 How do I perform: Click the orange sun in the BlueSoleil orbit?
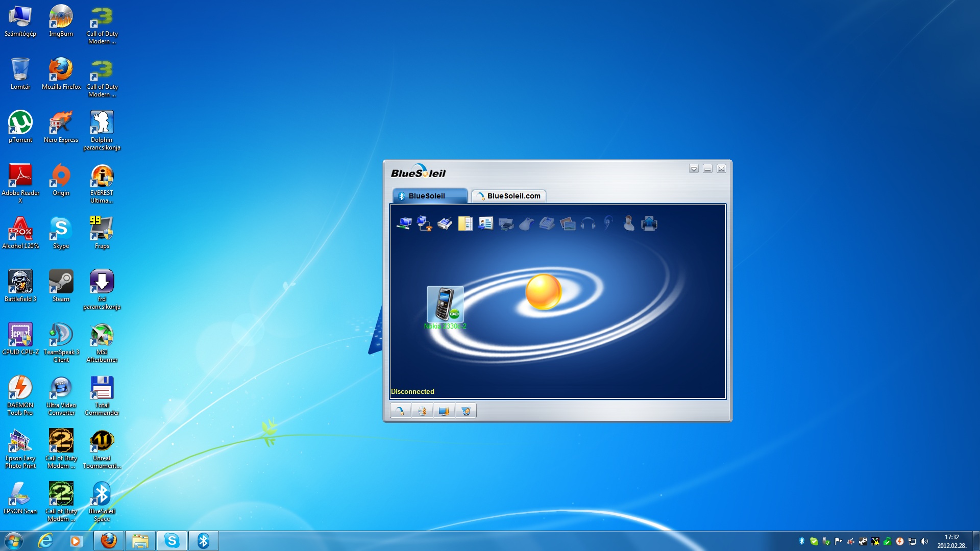point(543,291)
